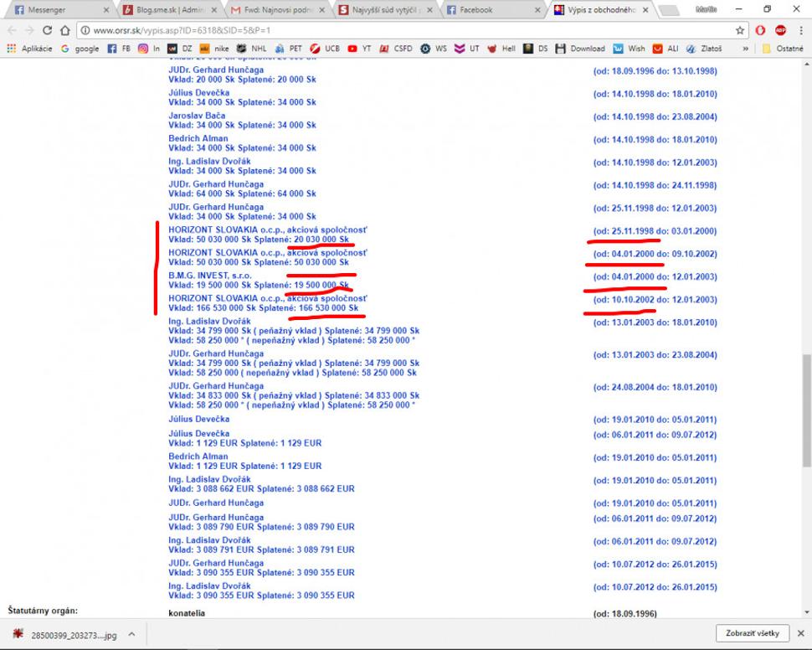
Task: Open options arrow for downloaded jpg file
Action: (132, 634)
